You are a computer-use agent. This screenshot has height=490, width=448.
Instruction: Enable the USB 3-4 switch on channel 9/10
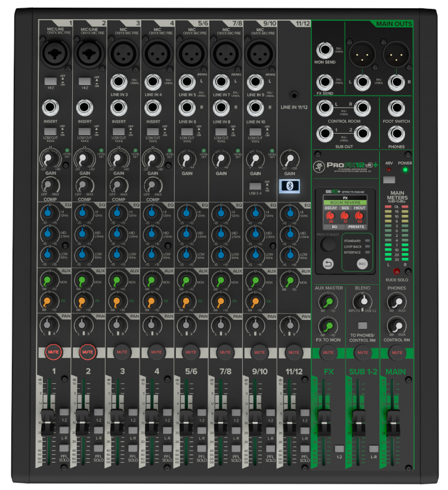click(x=255, y=186)
